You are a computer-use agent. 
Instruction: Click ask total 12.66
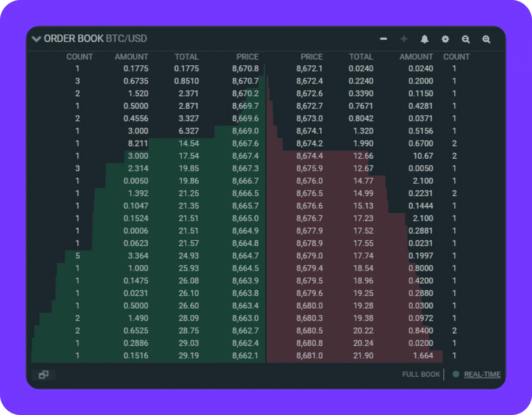363,156
